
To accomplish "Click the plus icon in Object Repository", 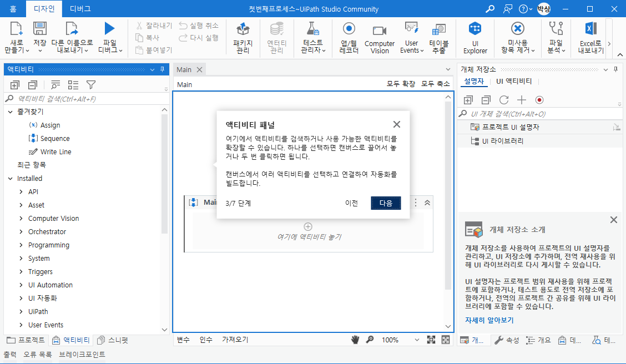I will coord(522,100).
